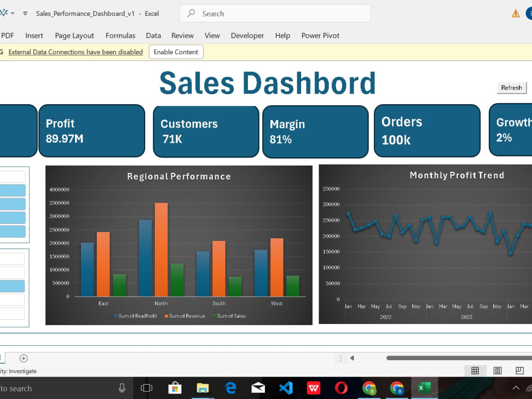Select the Orders 100k card
Viewport: 532px width, 399px height.
click(427, 131)
